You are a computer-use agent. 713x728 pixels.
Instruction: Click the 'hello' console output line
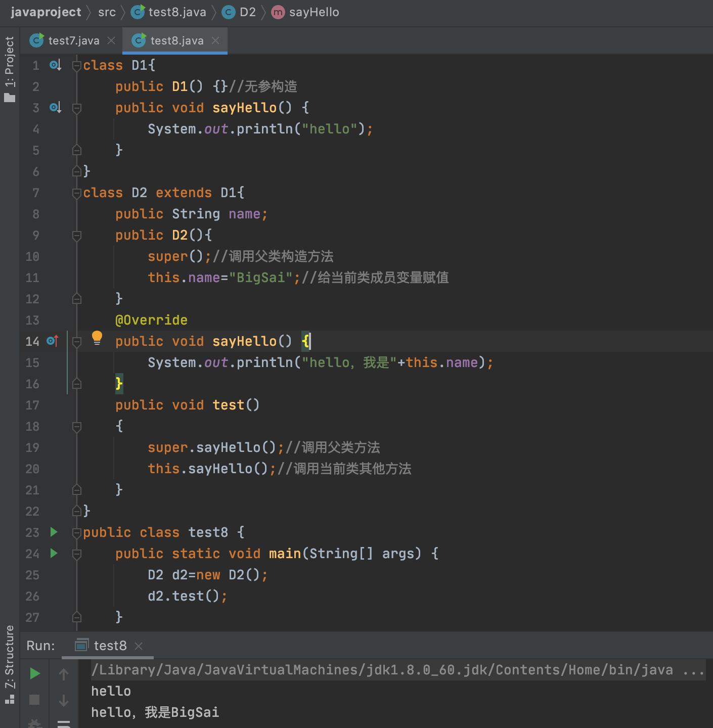coord(111,691)
